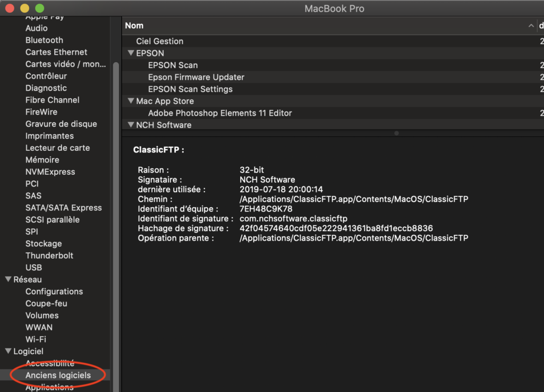Select Epson Firmware Updater row
The image size is (544, 392).
[333, 77]
